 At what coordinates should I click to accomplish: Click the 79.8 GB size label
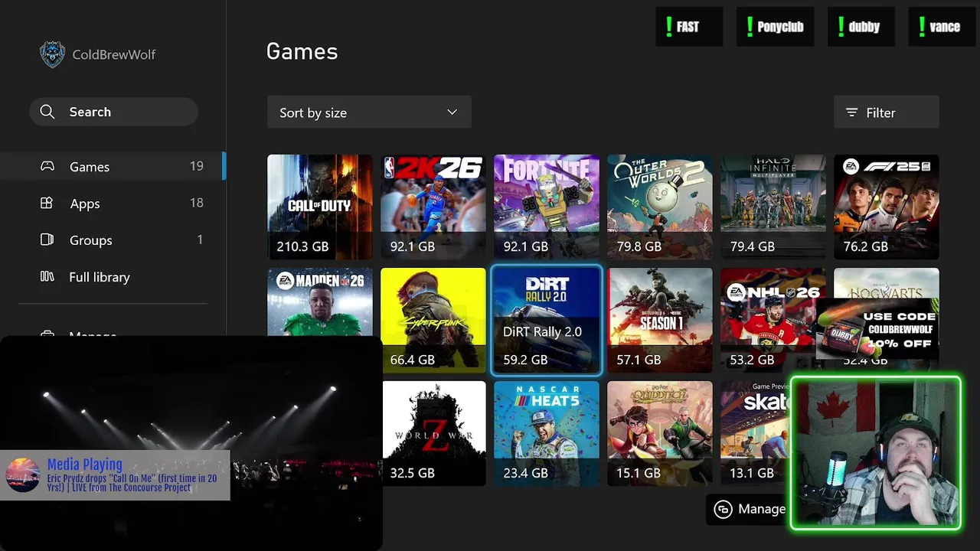point(639,246)
